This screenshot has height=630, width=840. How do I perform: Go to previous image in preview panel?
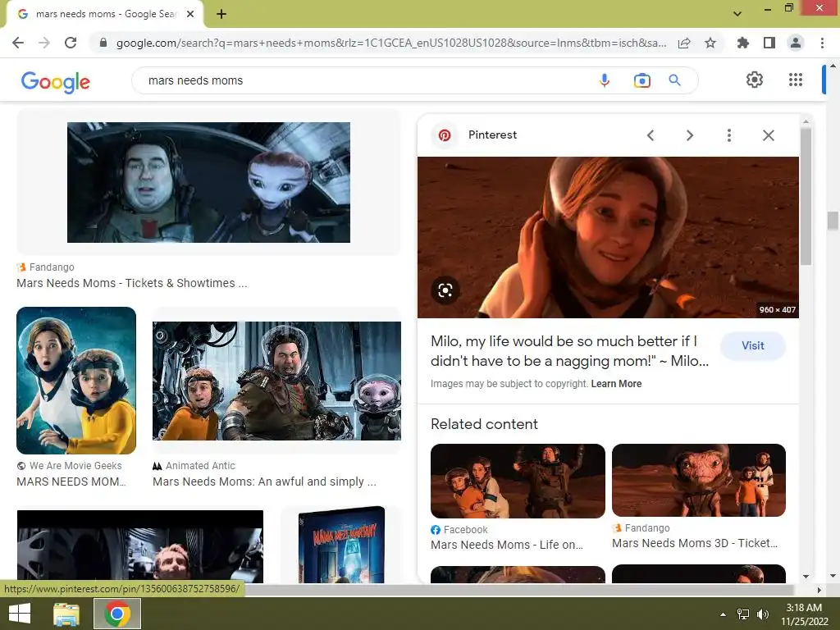click(x=651, y=135)
